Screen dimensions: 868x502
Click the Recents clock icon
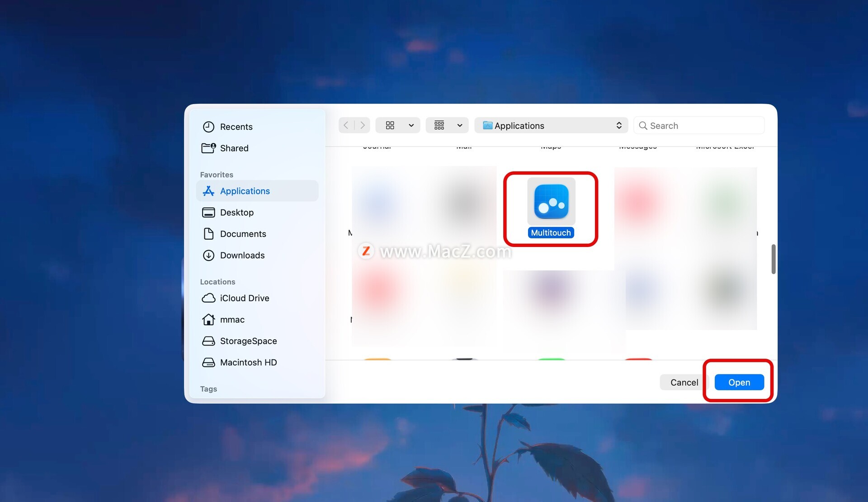208,127
